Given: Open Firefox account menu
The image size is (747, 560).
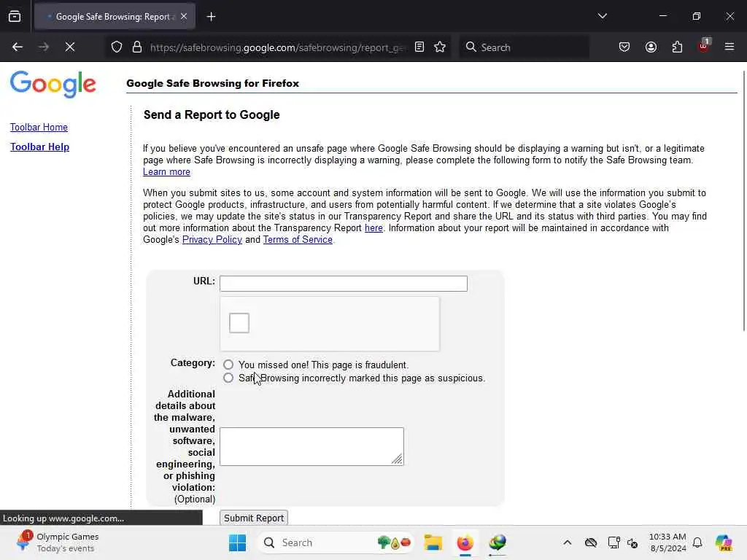Looking at the screenshot, I should pyautogui.click(x=651, y=47).
